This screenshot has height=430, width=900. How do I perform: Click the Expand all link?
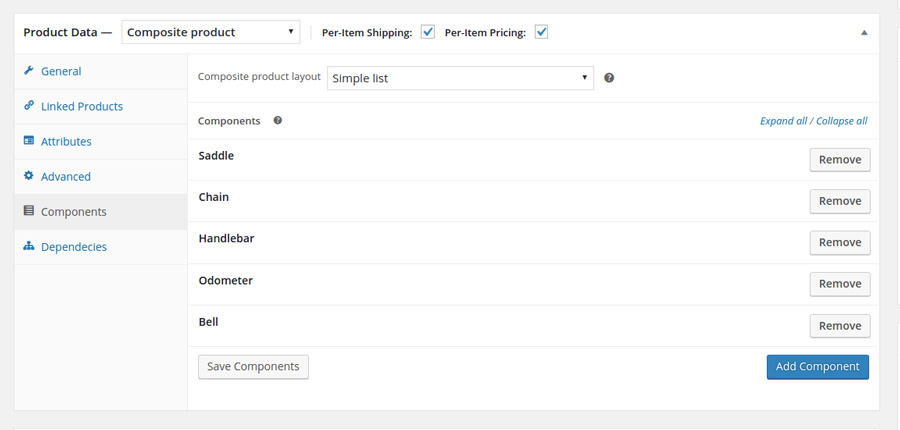tap(783, 121)
